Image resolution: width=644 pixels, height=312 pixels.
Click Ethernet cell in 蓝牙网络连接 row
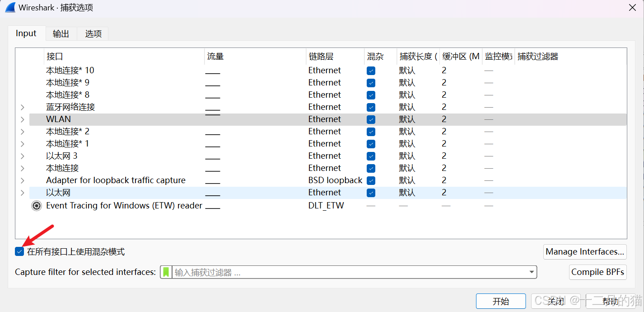(x=325, y=107)
